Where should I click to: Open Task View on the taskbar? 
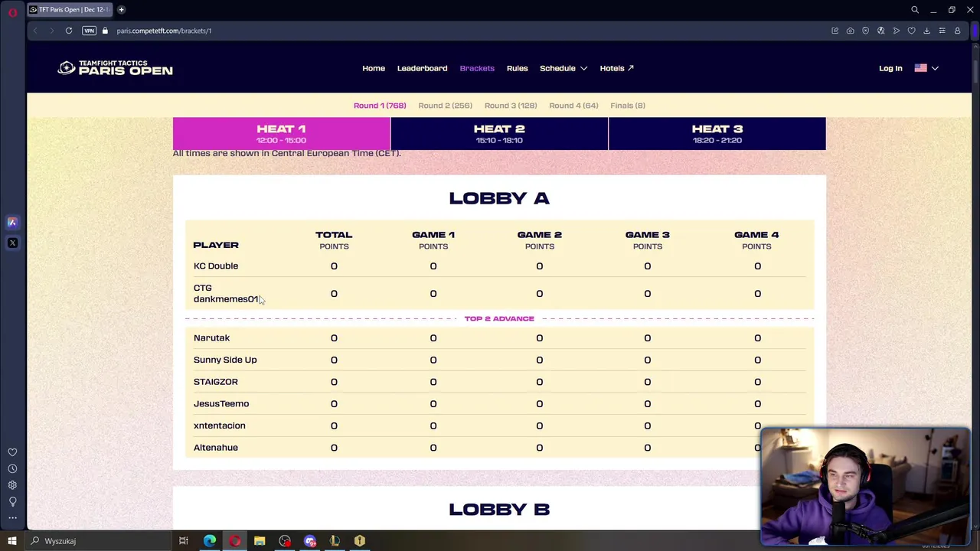click(184, 541)
